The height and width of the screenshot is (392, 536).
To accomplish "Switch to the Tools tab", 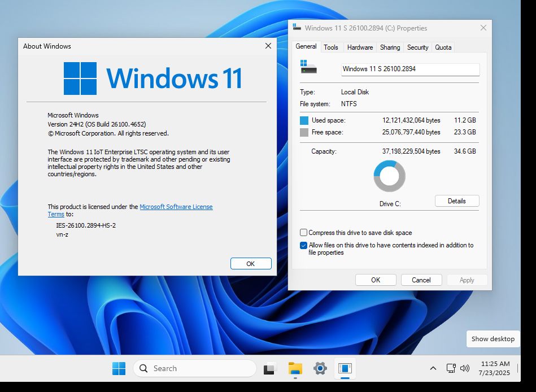I will click(x=331, y=47).
